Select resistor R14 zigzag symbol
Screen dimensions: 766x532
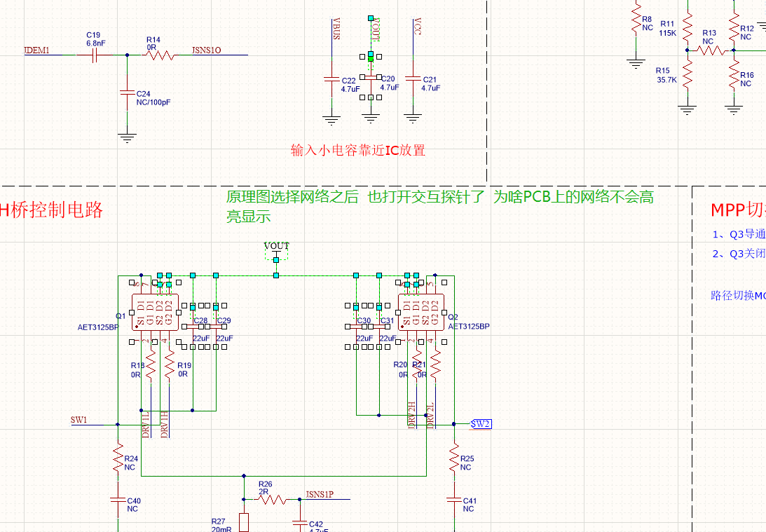click(160, 55)
